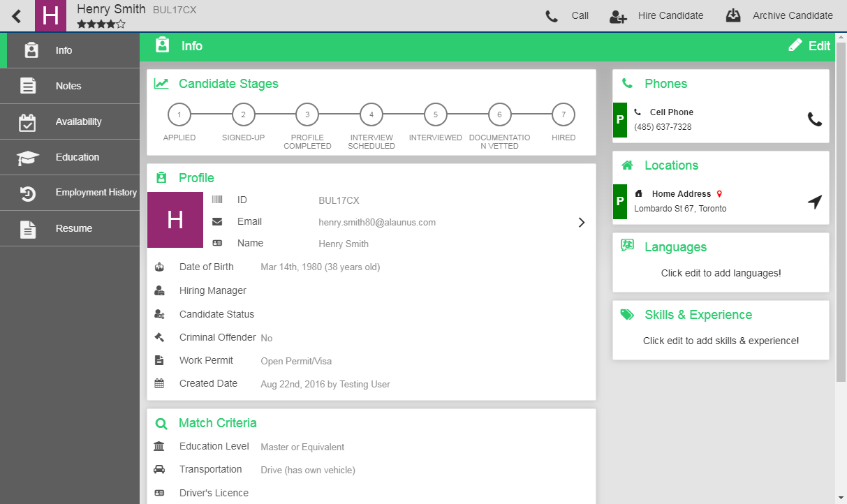This screenshot has height=504, width=847.
Task: Click the Resume file icon in sidebar
Action: tap(28, 229)
